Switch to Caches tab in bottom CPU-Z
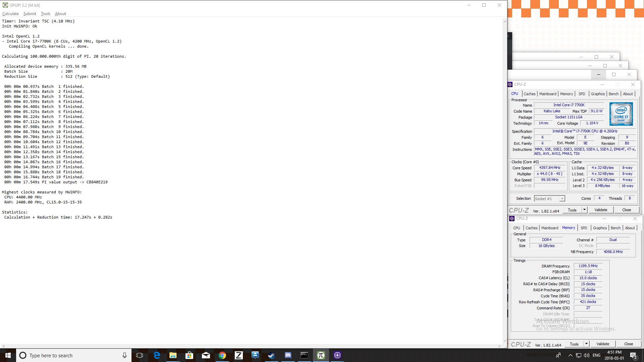Screen dimensions: 644x362 pyautogui.click(x=532, y=228)
